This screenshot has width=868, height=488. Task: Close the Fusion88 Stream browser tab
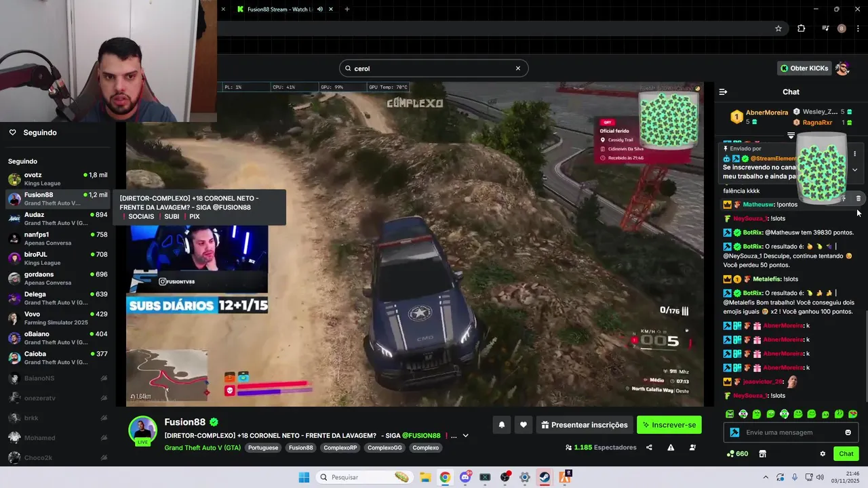(331, 9)
